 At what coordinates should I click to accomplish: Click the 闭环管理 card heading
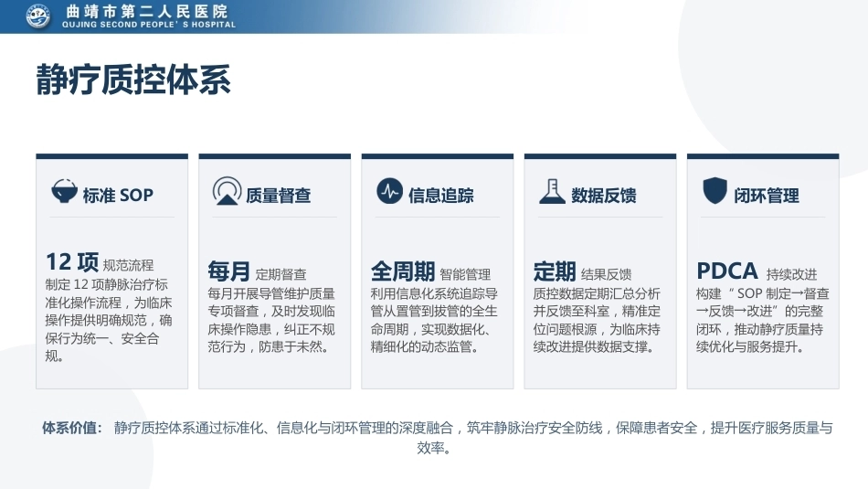767,195
